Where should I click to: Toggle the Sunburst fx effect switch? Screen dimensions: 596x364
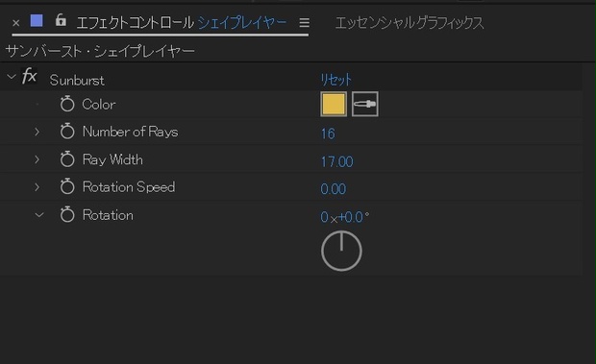point(29,76)
